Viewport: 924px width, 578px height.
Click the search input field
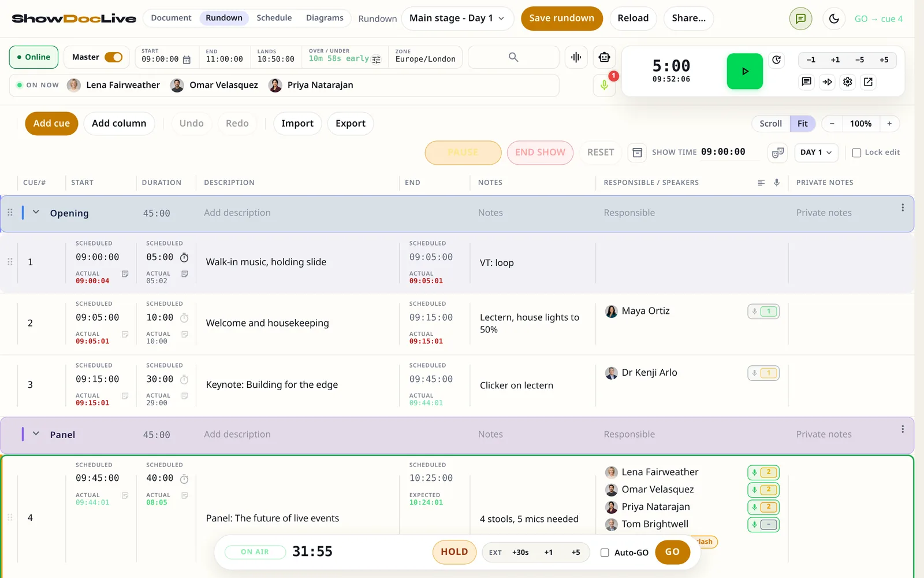[x=513, y=57]
